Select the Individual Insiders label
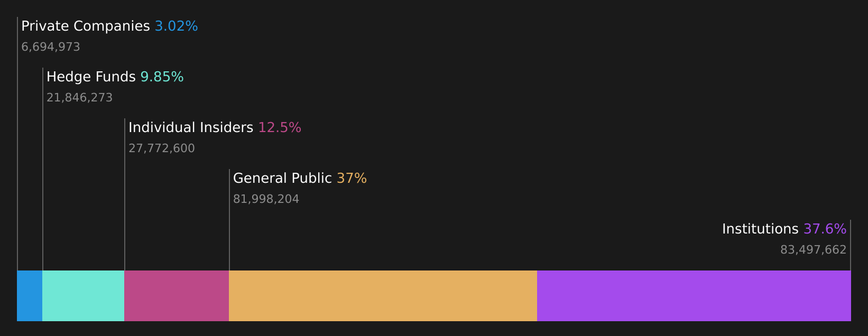Screen dimensions: 868x336 pos(191,128)
